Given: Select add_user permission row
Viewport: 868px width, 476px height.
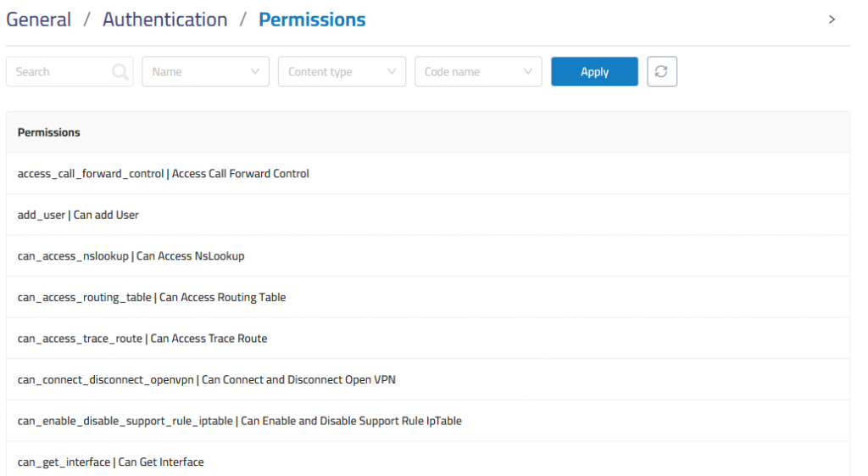Looking at the screenshot, I should pyautogui.click(x=428, y=215).
